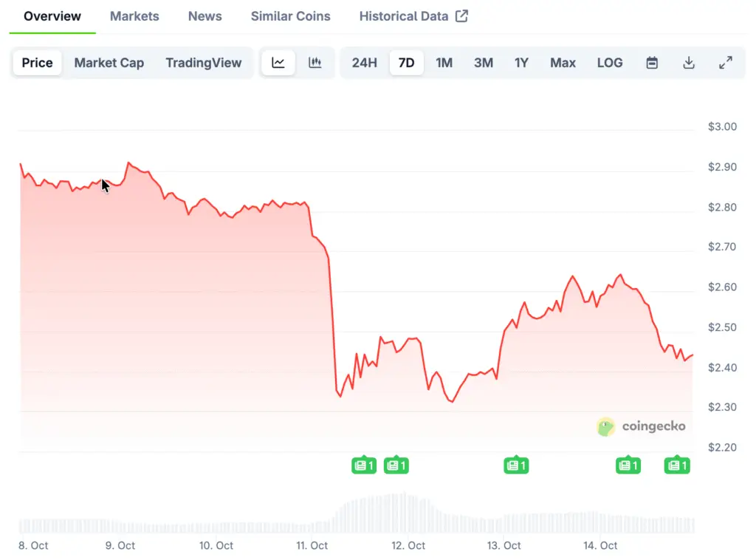Select the 1M time range

click(444, 63)
